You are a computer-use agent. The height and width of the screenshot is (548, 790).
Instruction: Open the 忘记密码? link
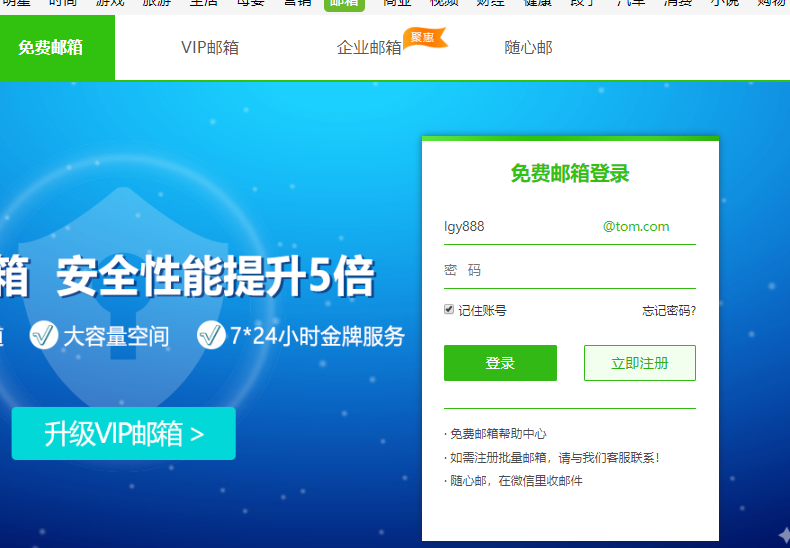click(x=669, y=311)
